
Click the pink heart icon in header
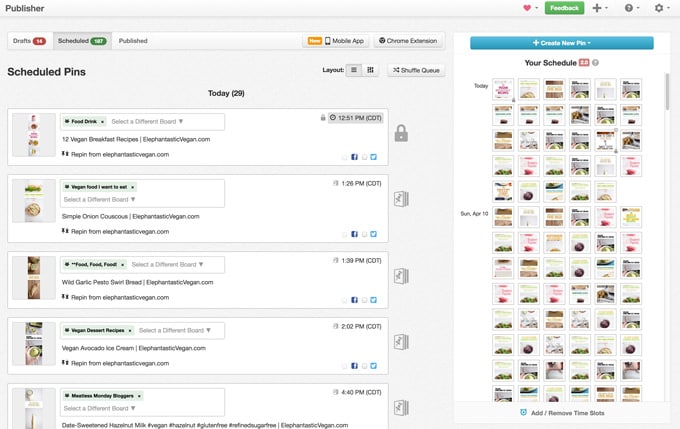(x=527, y=8)
